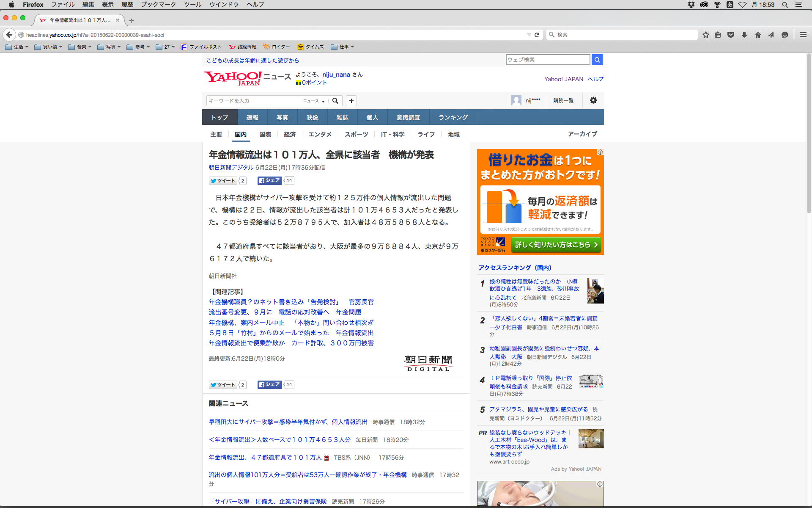Tweet this article with ツイート button
The width and height of the screenshot is (812, 508).
tap(223, 181)
